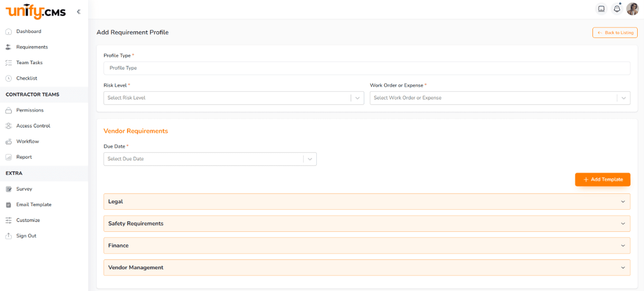Screen dimensions: 644x291
Task: Expand the Safety Requirements section
Action: click(x=366, y=224)
